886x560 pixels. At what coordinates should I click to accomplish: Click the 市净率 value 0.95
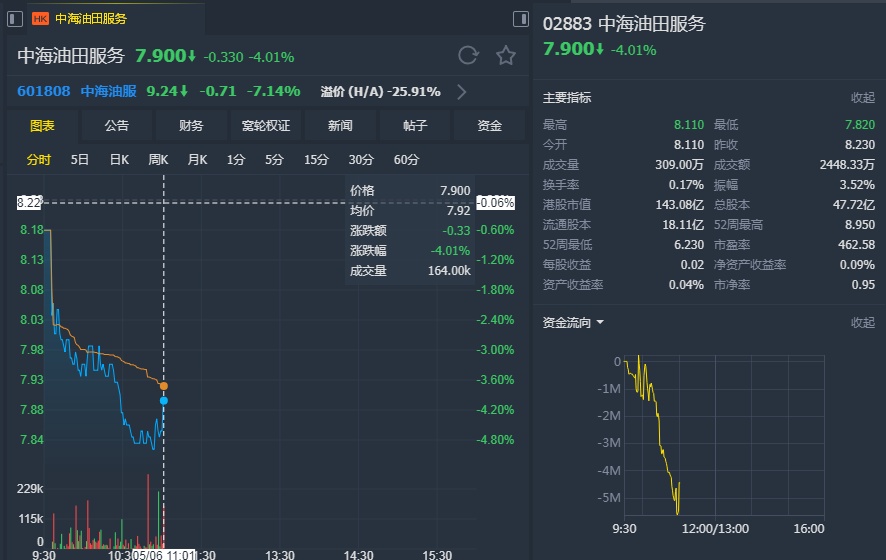pos(863,285)
